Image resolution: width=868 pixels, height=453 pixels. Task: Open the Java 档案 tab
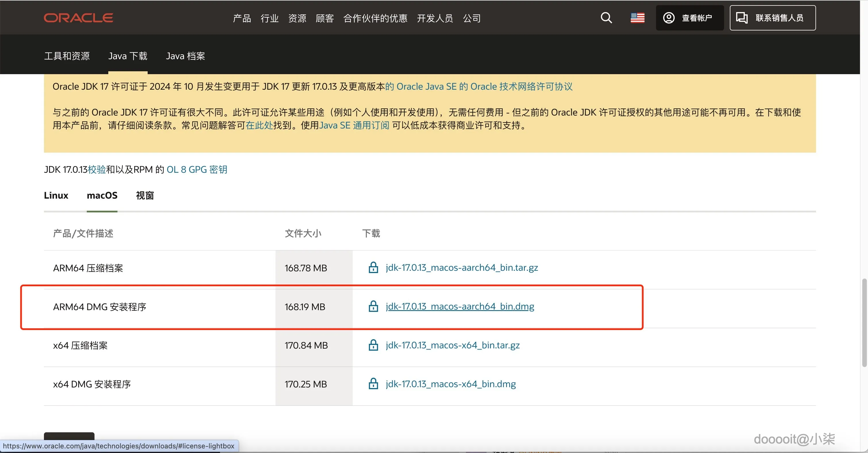185,56
